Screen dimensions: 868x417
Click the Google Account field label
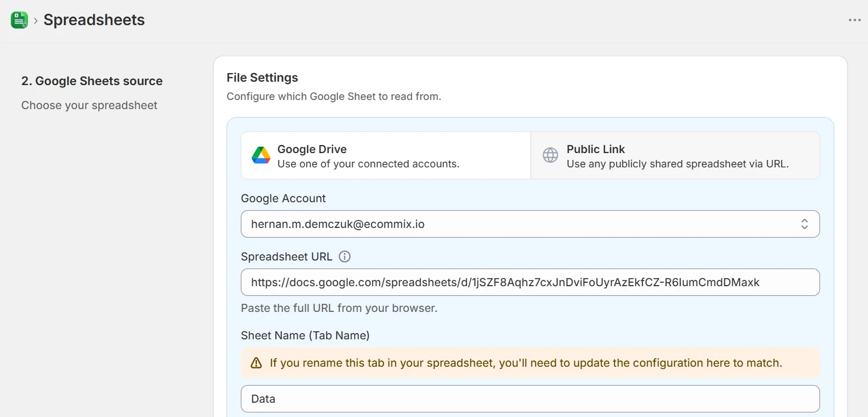[x=283, y=198]
